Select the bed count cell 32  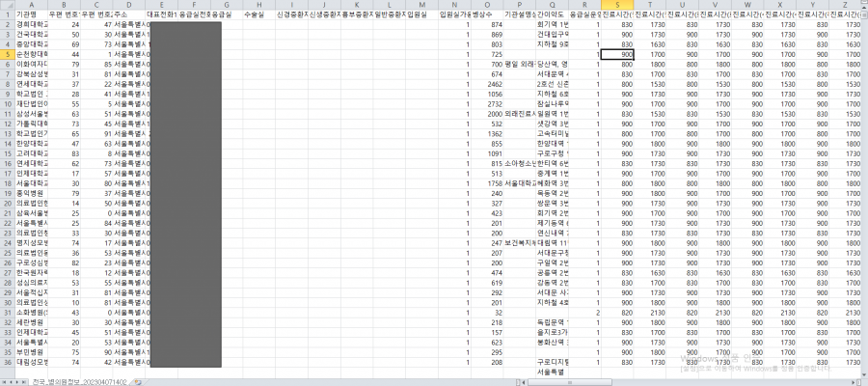(x=487, y=313)
